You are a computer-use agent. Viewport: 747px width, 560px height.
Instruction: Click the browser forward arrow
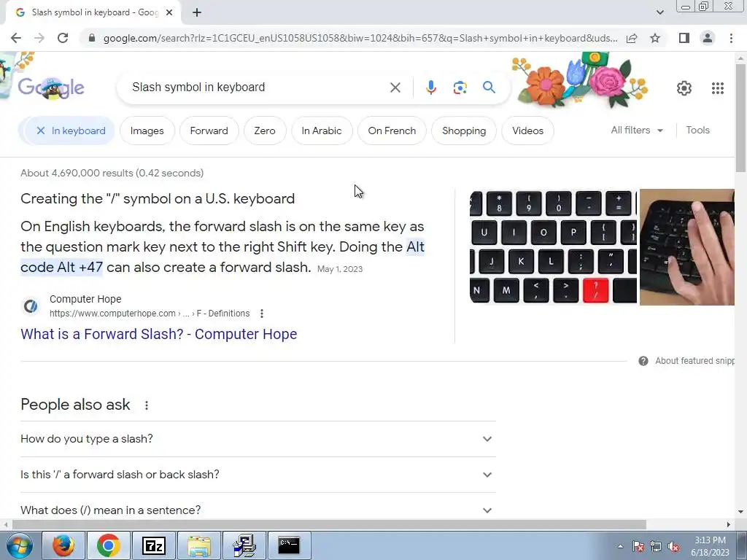[39, 38]
